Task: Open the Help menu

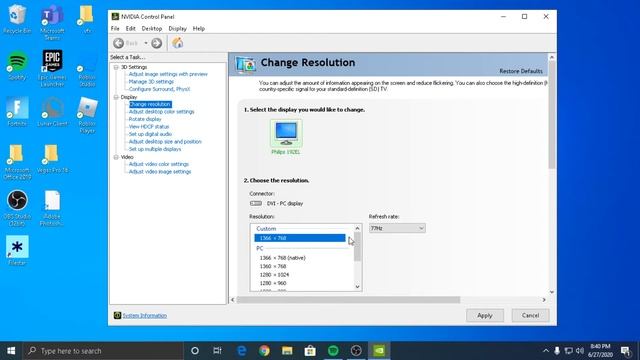Action: click(199, 29)
